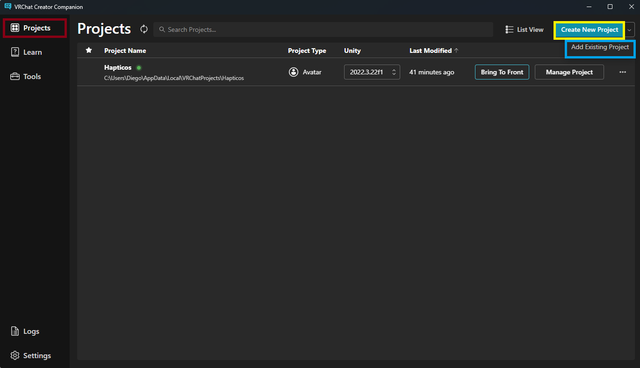Click the Last Modified sort arrow
The width and height of the screenshot is (640, 368).
456,50
